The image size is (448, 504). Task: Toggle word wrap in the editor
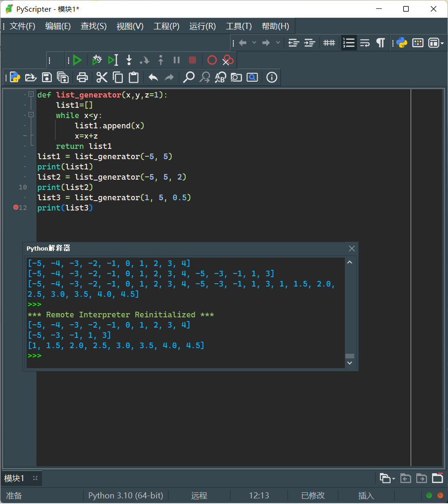point(365,43)
